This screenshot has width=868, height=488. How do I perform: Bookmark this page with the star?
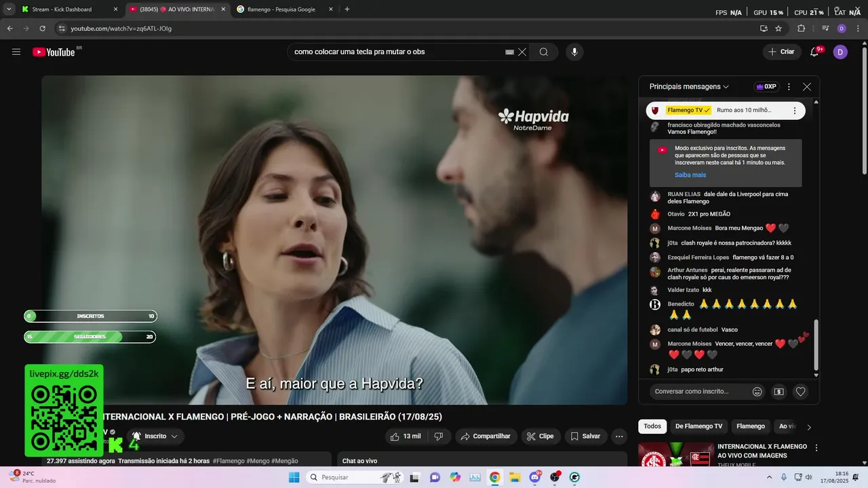[778, 28]
